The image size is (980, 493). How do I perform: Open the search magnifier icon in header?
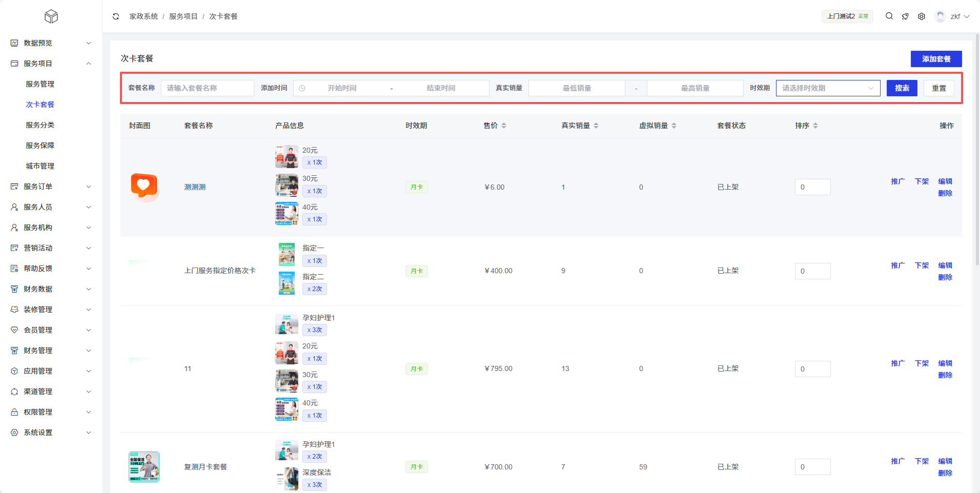pyautogui.click(x=889, y=16)
